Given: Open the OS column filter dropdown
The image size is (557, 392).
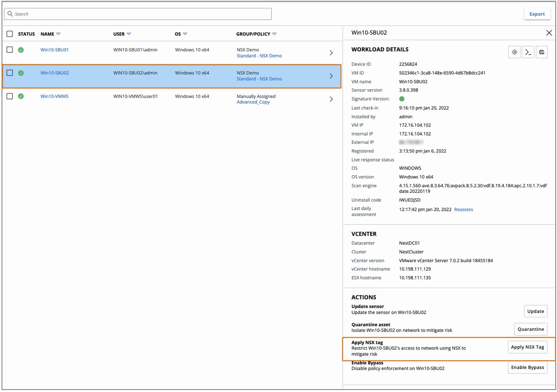Looking at the screenshot, I should pos(185,34).
